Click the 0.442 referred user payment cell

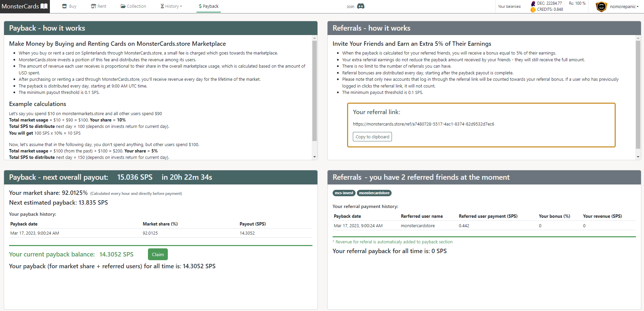[464, 226]
